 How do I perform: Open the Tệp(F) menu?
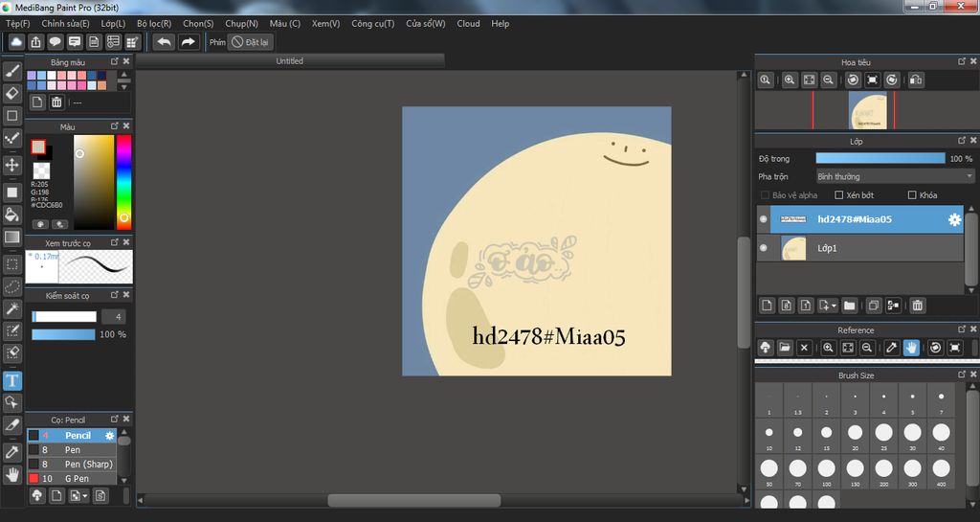(x=18, y=24)
